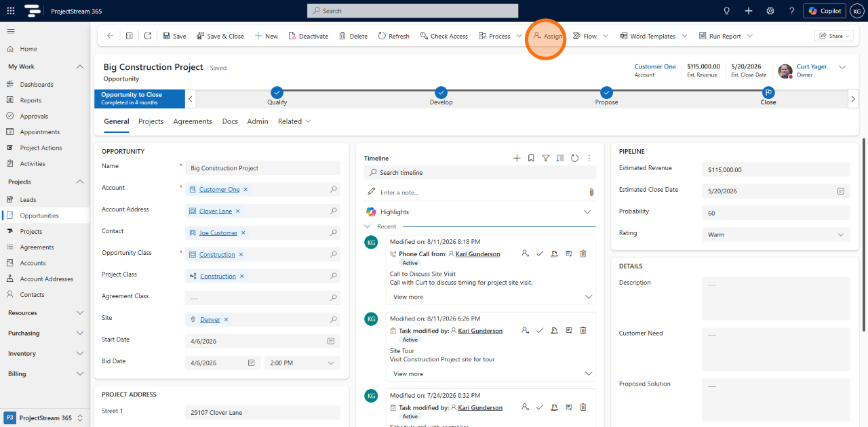Refresh the timeline with its circular arrow
Viewport: 868px width, 427px height.
[574, 158]
